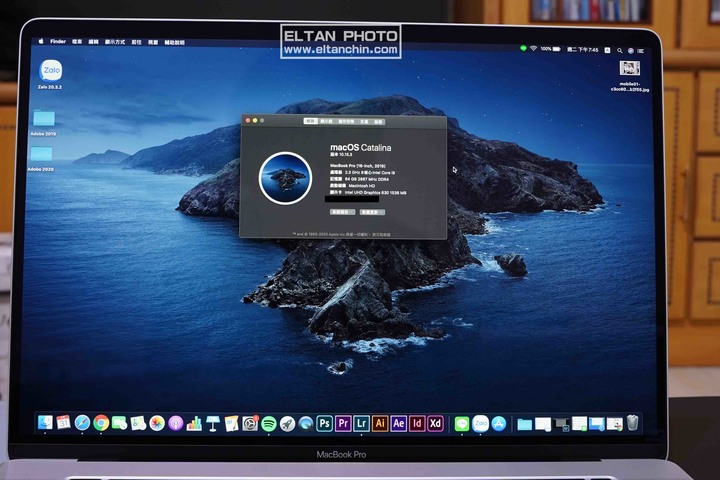
Task: Click the green LINE status icon in menu bar
Action: tap(523, 48)
